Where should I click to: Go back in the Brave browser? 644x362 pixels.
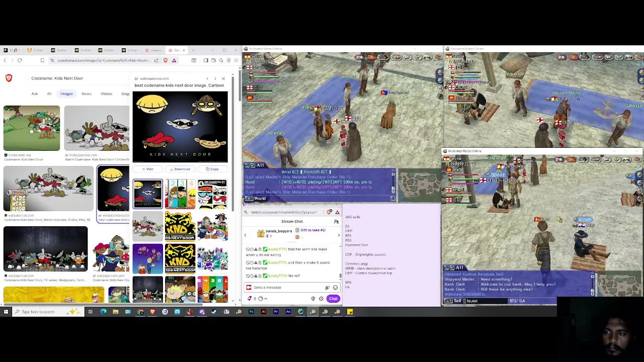coord(5,60)
